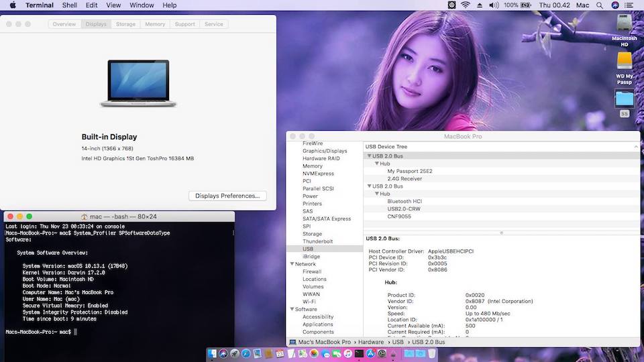Screen dimensions: 644x362
Task: Open Siri from the menu bar
Action: click(x=615, y=5)
